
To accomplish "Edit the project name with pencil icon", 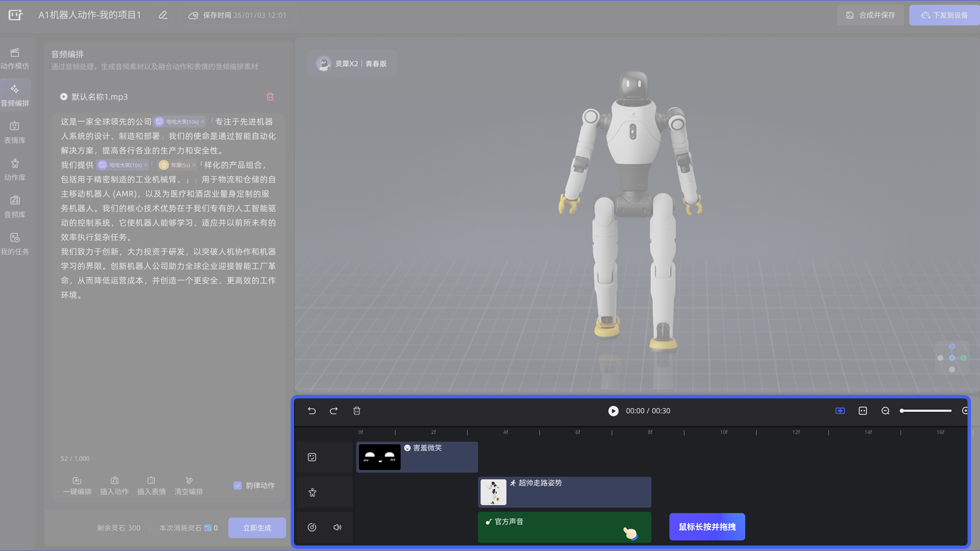I will tap(163, 15).
